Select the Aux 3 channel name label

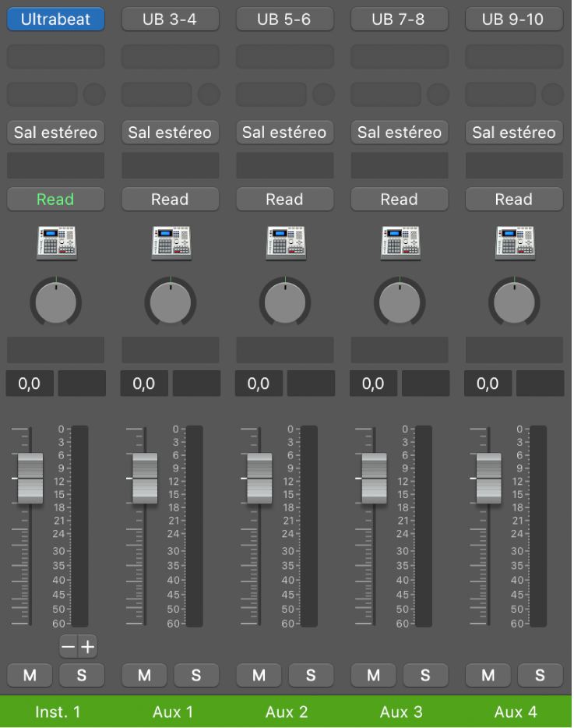tap(401, 712)
